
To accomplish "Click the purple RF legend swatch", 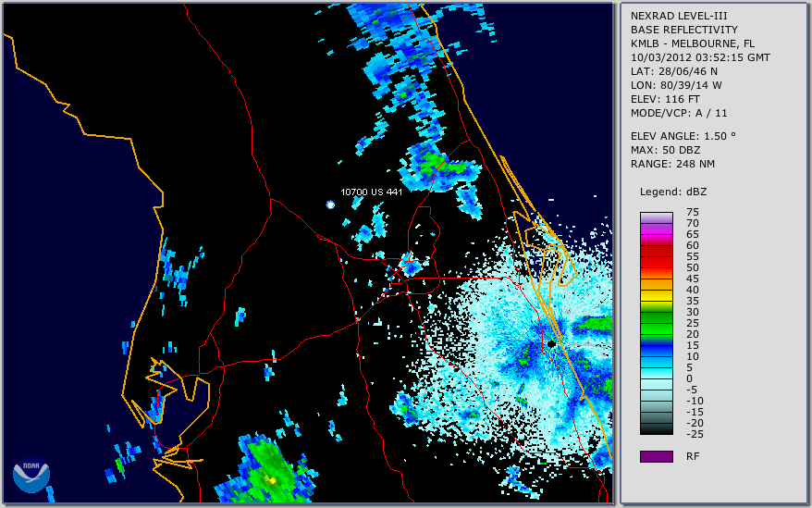I will (656, 456).
